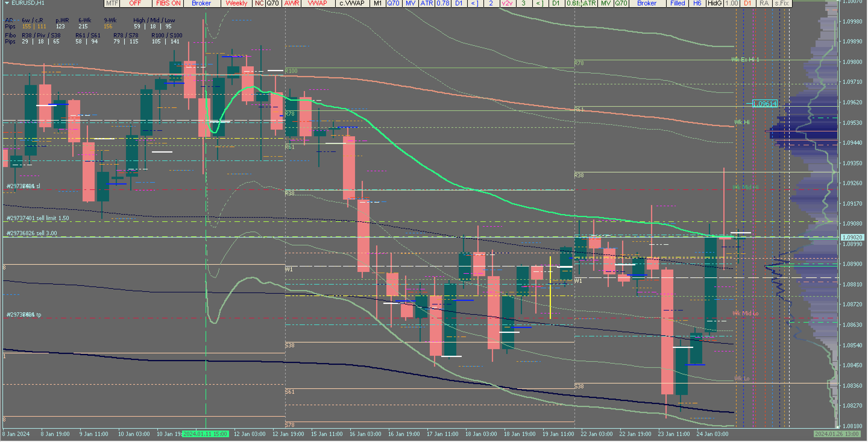
Task: Select the M1 timeframe button
Action: coord(377,3)
